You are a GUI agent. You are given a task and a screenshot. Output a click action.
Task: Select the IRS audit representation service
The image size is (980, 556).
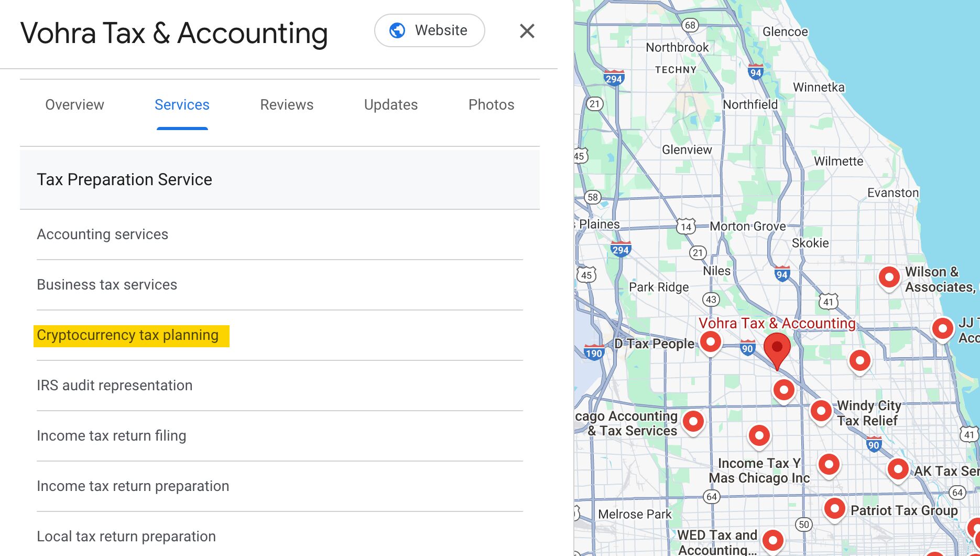click(x=280, y=386)
